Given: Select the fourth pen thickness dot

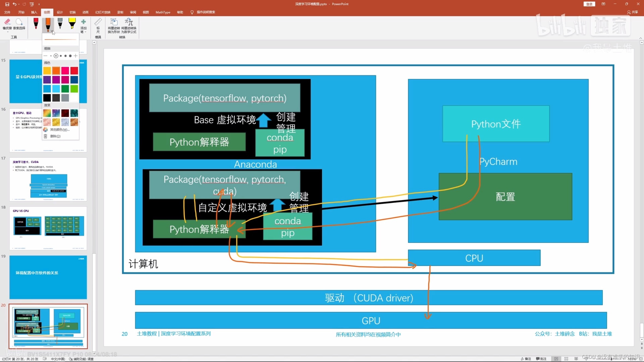Looking at the screenshot, I should [65, 56].
